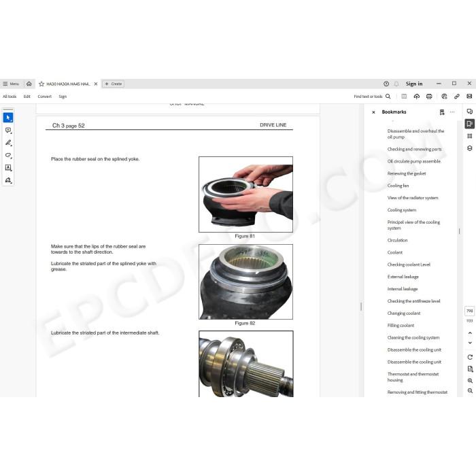
Task: Select the add comment tool
Action: [x=8, y=131]
